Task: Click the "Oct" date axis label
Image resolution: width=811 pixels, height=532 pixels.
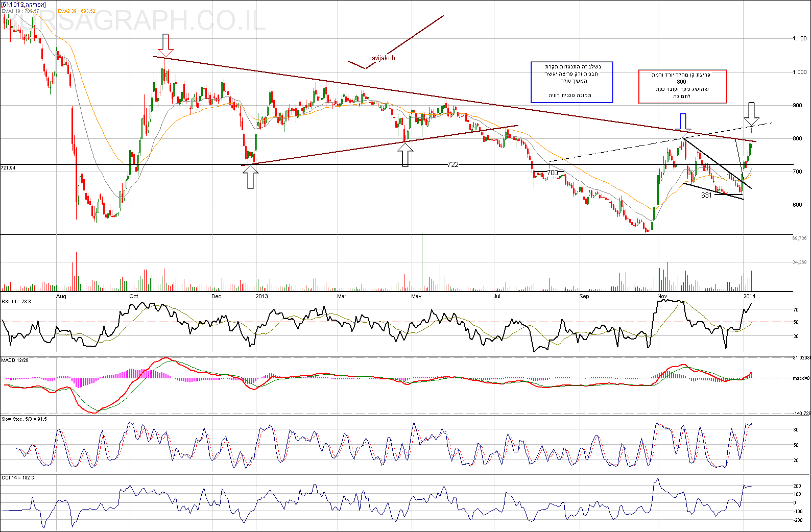Action: point(134,296)
